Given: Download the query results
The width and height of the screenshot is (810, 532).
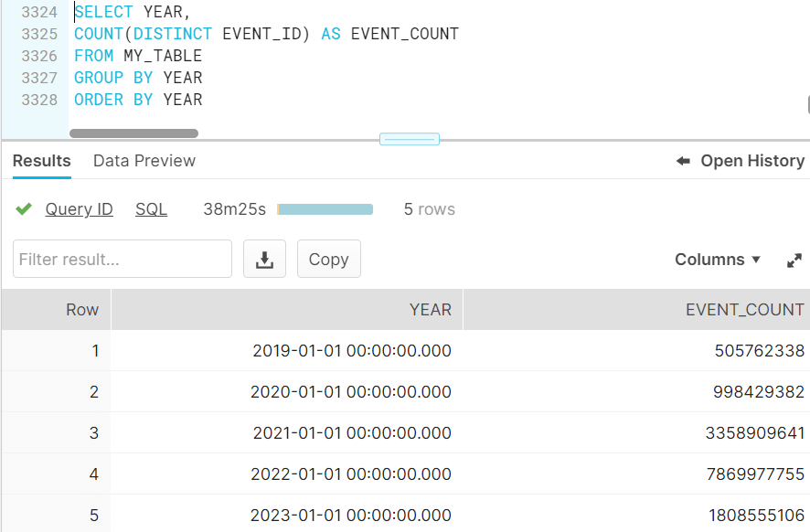Looking at the screenshot, I should [x=264, y=260].
